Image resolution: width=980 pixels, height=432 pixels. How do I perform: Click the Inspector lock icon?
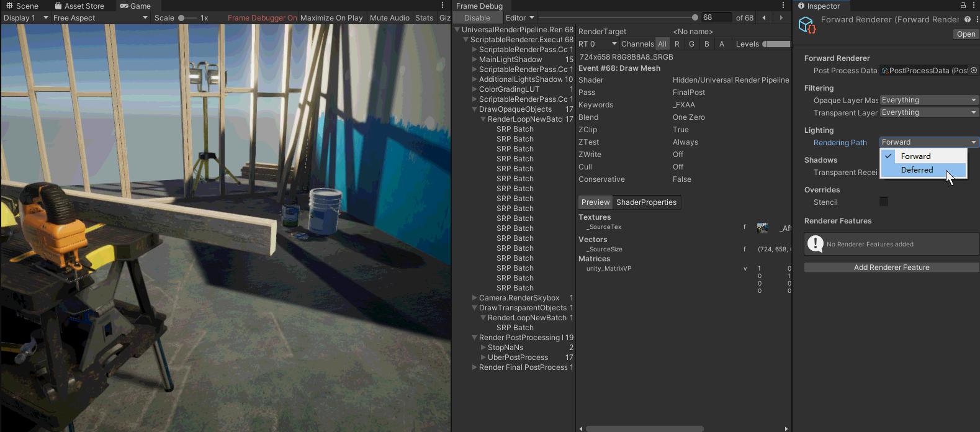pos(963,6)
